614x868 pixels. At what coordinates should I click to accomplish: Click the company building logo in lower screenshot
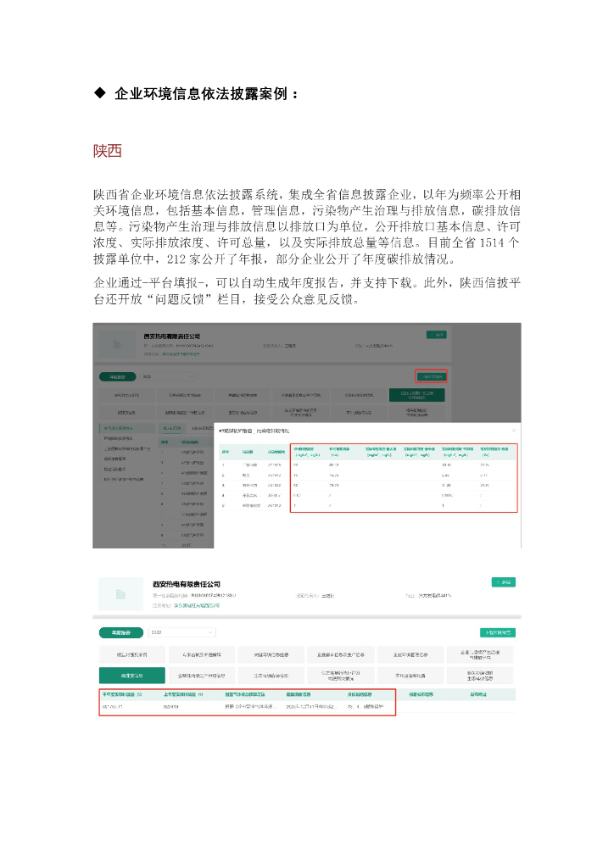(x=120, y=594)
